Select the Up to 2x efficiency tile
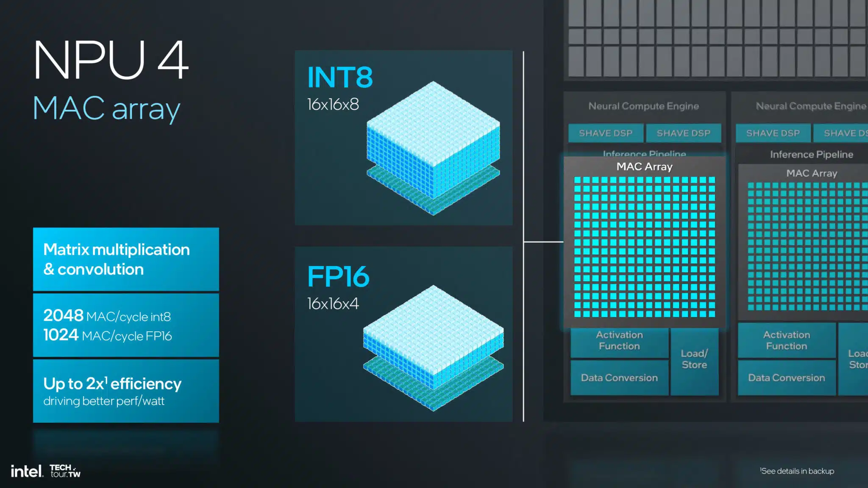 [x=126, y=391]
